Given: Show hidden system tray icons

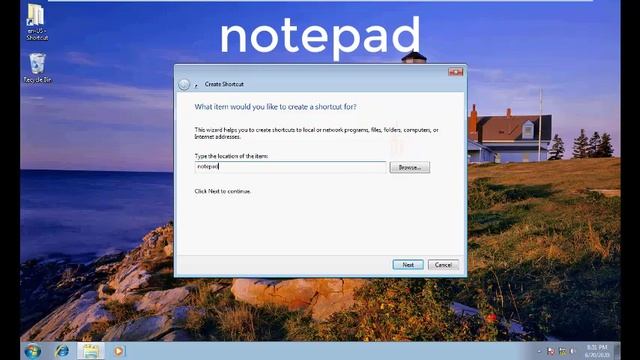Looking at the screenshot, I should point(539,351).
